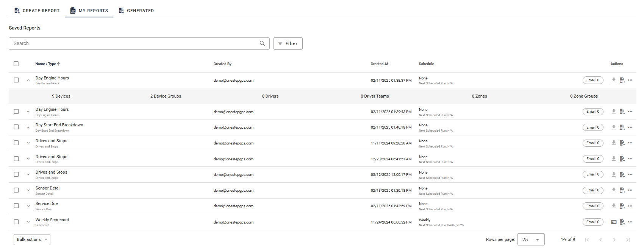The image size is (644, 250).
Task: Expand the Sensor Detail row details
Action: (x=28, y=190)
